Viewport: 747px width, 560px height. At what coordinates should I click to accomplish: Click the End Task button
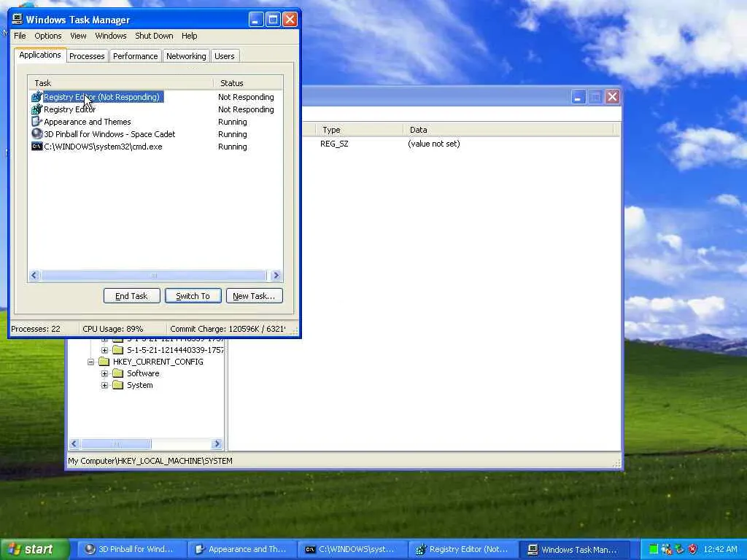[x=131, y=296]
